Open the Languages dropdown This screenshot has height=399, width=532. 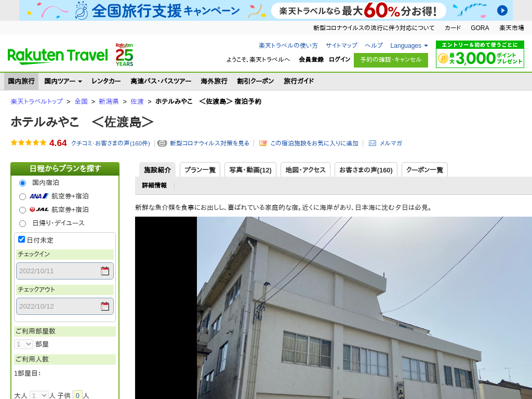pos(409,46)
